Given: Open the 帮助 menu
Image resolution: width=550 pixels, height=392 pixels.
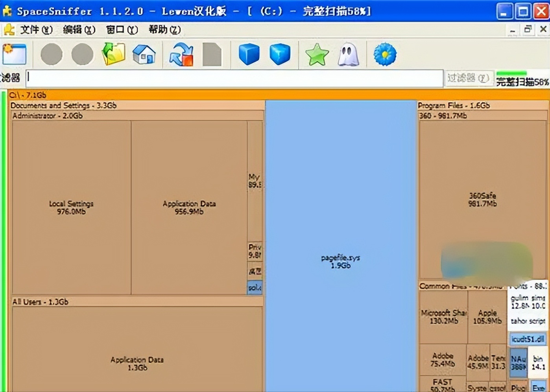Looking at the screenshot, I should click(x=164, y=30).
